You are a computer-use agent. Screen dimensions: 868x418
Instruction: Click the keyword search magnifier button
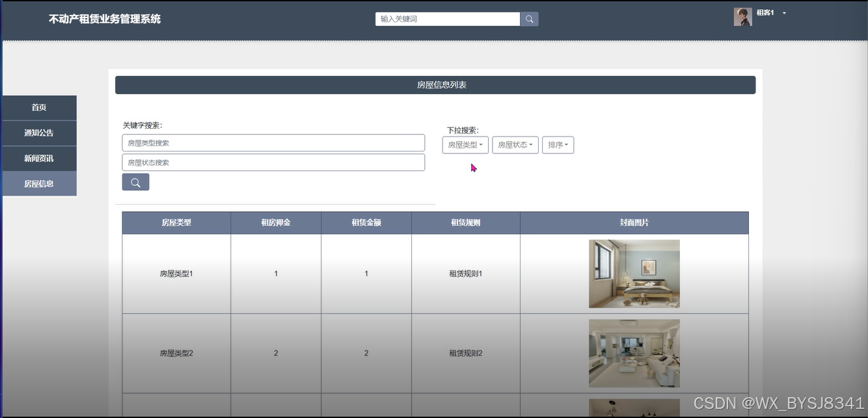click(x=135, y=182)
